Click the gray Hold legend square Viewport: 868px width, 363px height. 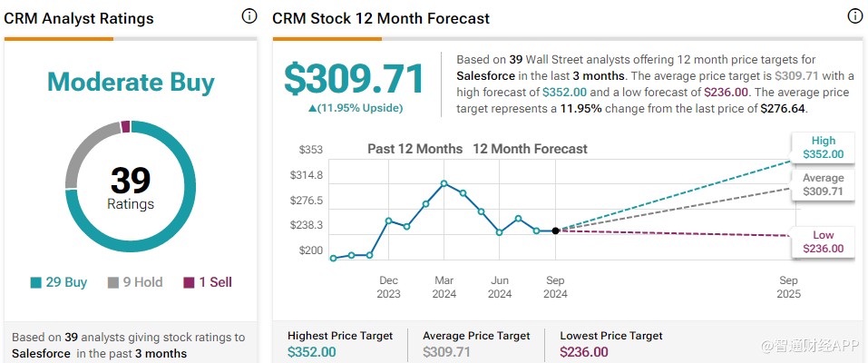[113, 282]
